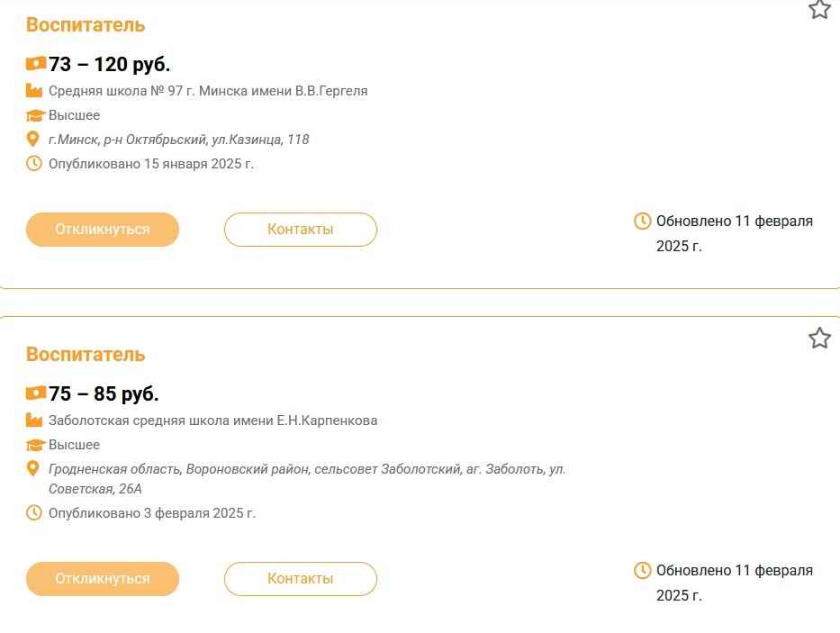This screenshot has width=840, height=633.
Task: Click location pin next to Гродненская область address
Action: click(x=33, y=469)
